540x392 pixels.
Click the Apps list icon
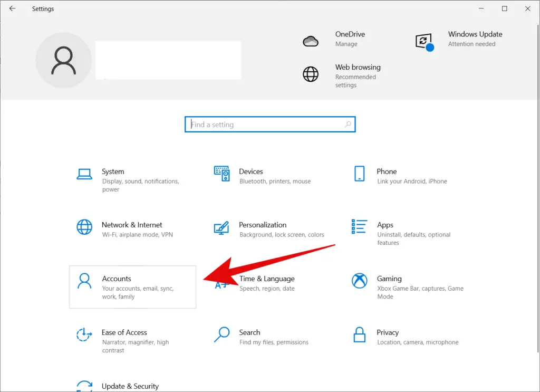tap(359, 227)
